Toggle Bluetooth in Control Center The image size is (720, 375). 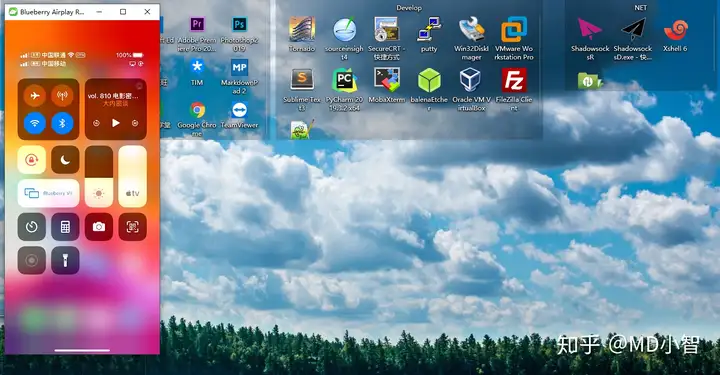[x=62, y=123]
